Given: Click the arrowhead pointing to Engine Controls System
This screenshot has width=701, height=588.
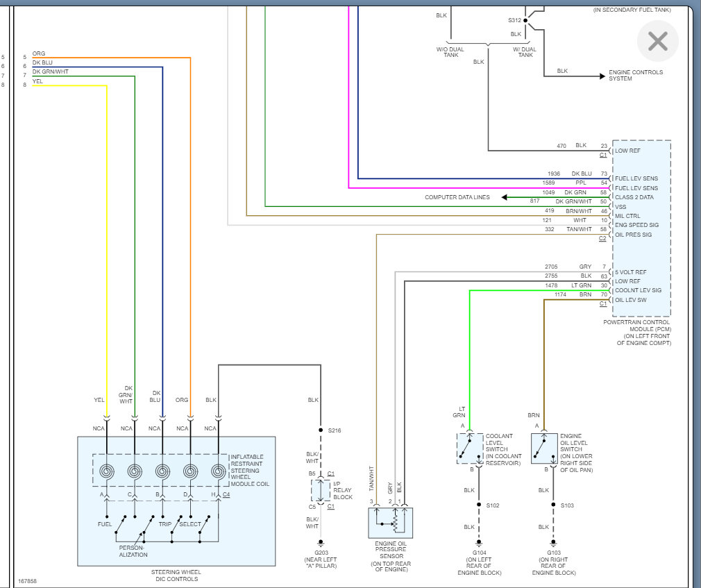Looking at the screenshot, I should [x=602, y=76].
